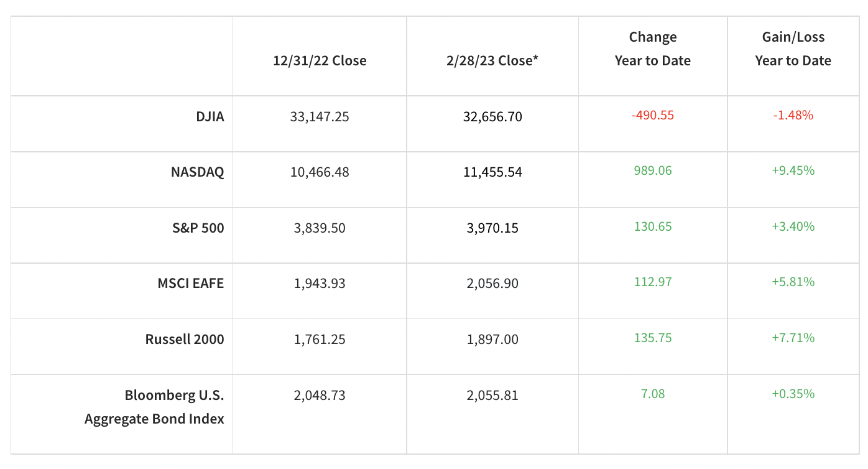
Task: Click the DJIA row label
Action: point(209,116)
